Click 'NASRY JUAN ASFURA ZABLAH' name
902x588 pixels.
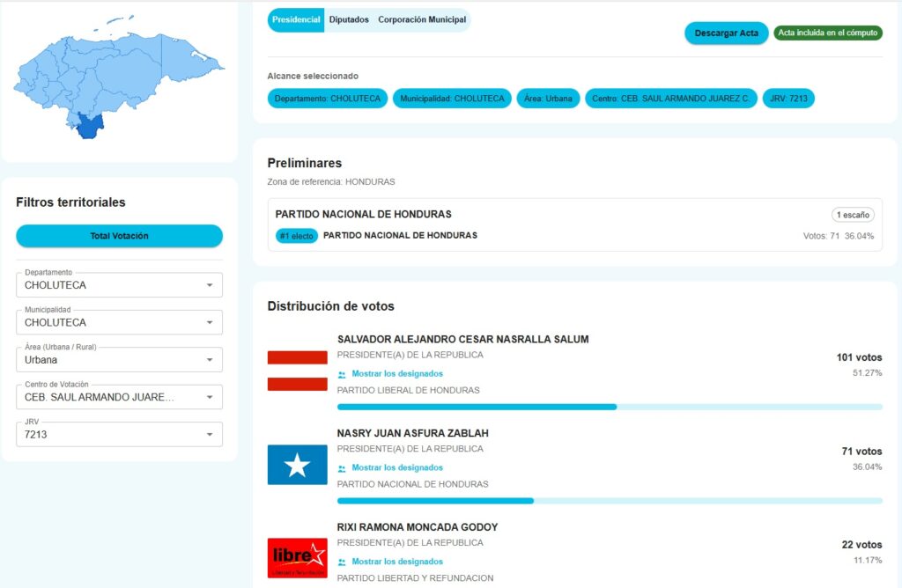[412, 433]
